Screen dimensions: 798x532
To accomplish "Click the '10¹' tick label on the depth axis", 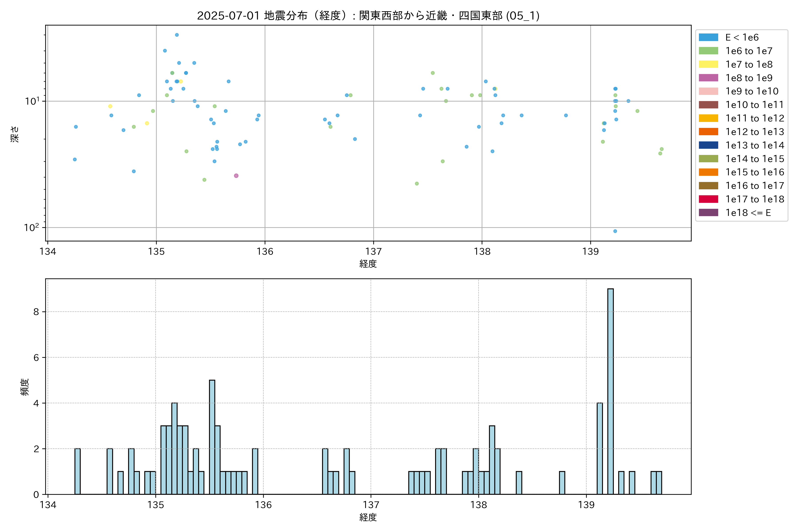I will click(x=32, y=101).
